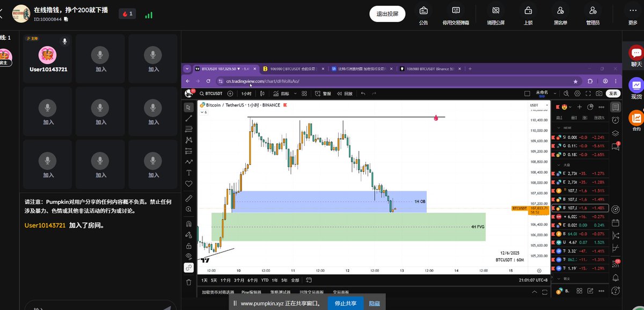Viewport: 644px width, 310px height.
Task: Reload the browser page
Action: click(x=209, y=81)
